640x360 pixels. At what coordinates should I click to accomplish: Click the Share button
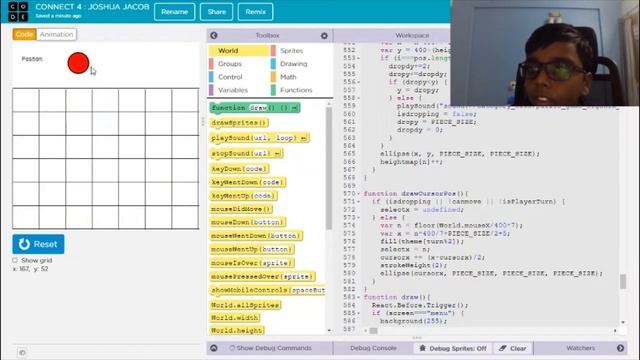pos(216,12)
